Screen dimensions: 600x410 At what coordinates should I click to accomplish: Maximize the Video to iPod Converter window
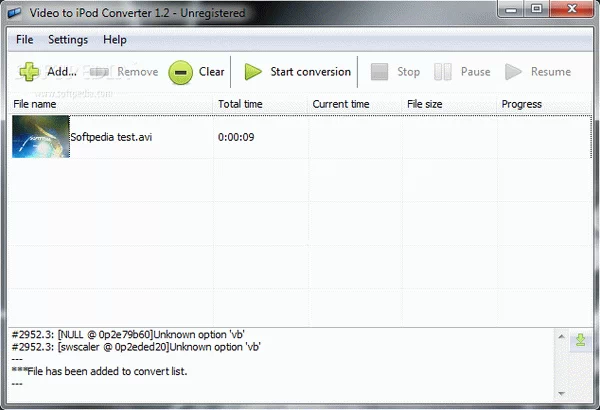click(x=536, y=9)
